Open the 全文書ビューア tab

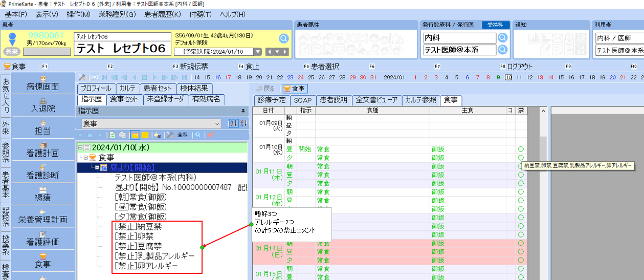pos(377,100)
